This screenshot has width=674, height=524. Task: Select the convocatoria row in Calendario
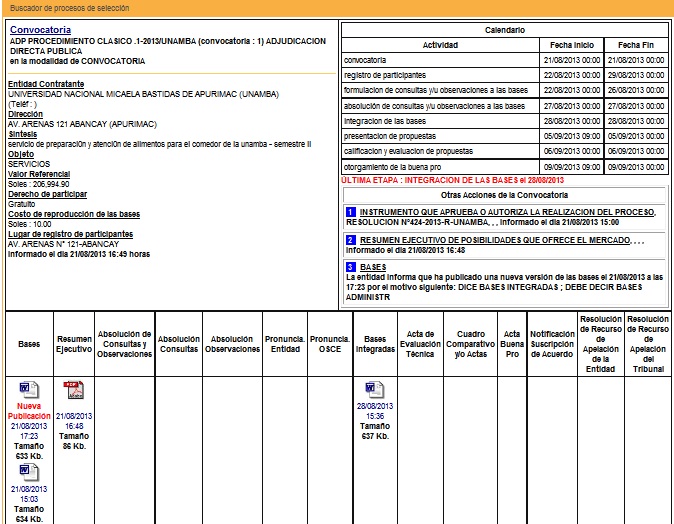pyautogui.click(x=505, y=60)
